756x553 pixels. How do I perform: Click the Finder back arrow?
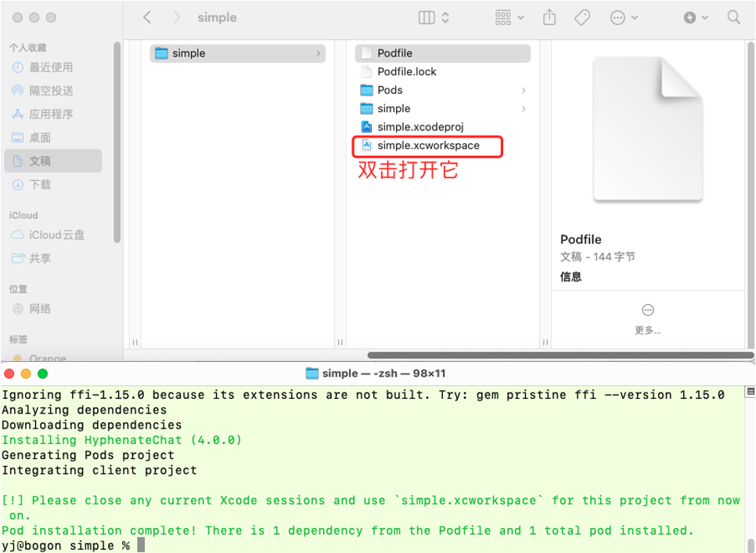pyautogui.click(x=147, y=17)
